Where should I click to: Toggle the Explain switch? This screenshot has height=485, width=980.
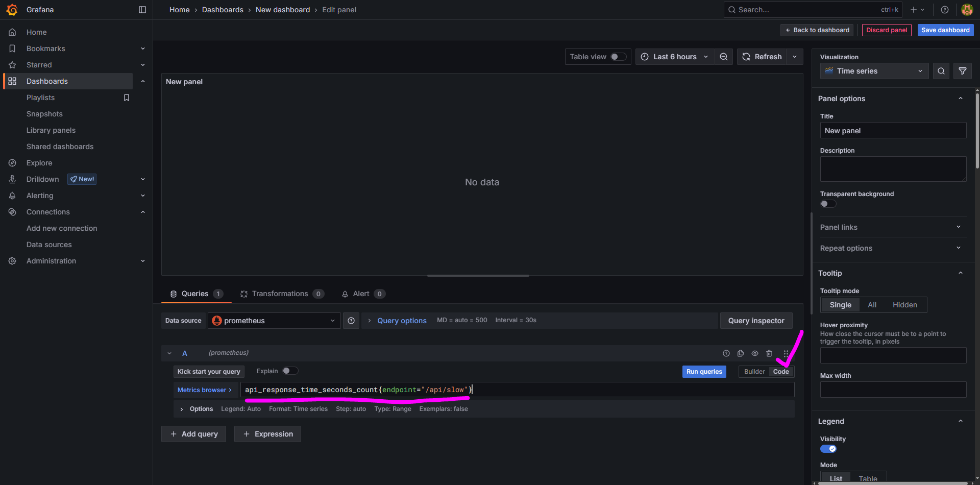[x=290, y=371]
